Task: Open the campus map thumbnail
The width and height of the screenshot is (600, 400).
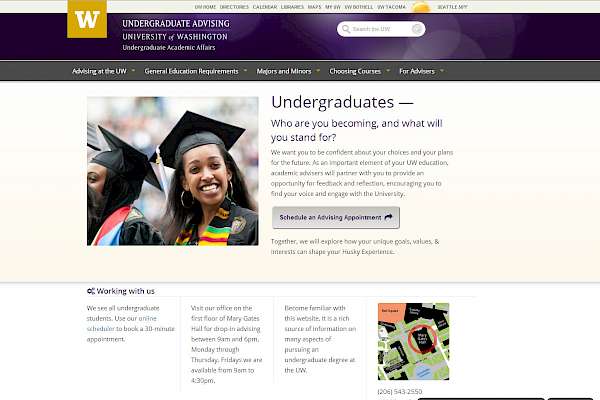Action: pyautogui.click(x=413, y=341)
